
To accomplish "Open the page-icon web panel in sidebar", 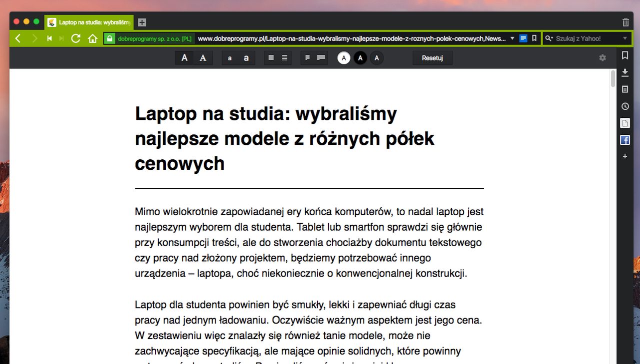I will pos(625,123).
